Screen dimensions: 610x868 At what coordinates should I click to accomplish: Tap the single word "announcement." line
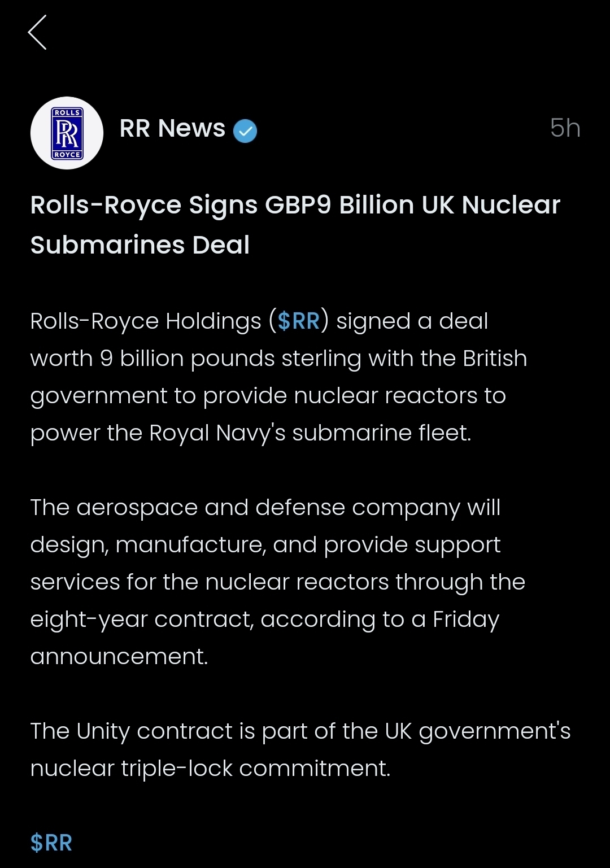click(x=119, y=657)
